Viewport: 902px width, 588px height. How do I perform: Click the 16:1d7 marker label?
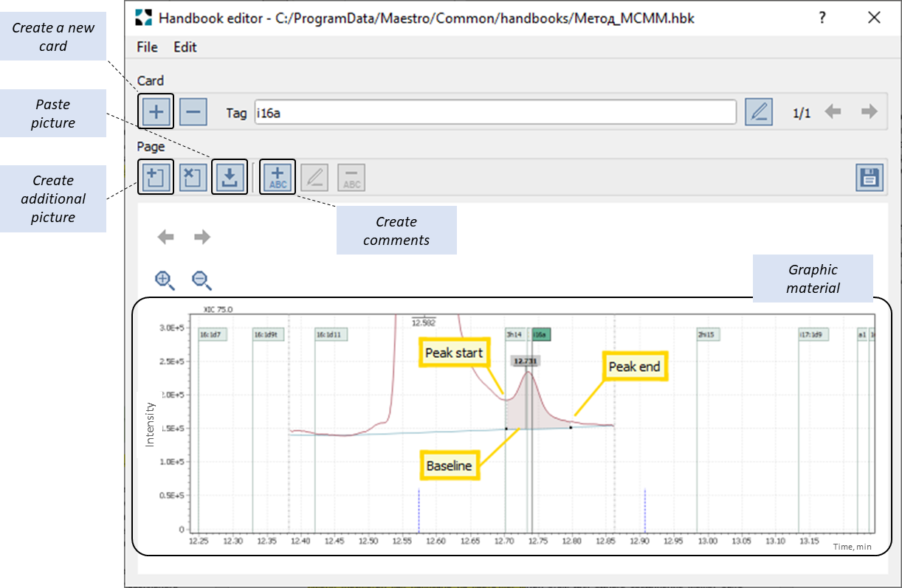[x=213, y=335]
